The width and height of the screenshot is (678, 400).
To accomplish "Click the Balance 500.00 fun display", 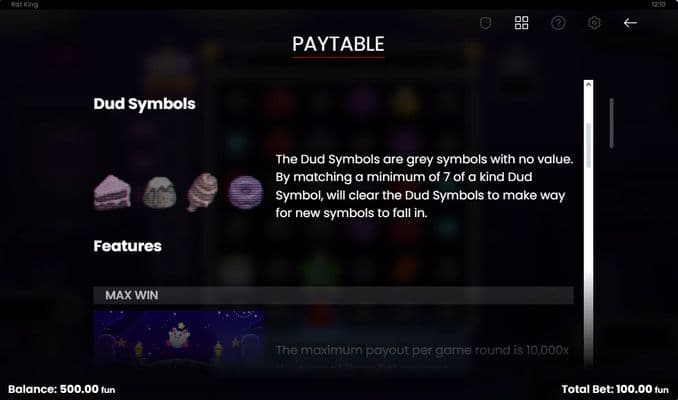I will 61,389.
